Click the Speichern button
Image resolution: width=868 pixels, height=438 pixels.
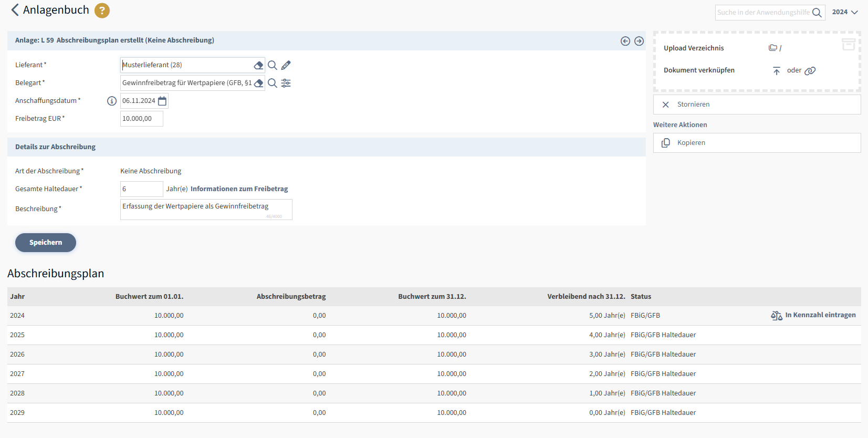46,243
